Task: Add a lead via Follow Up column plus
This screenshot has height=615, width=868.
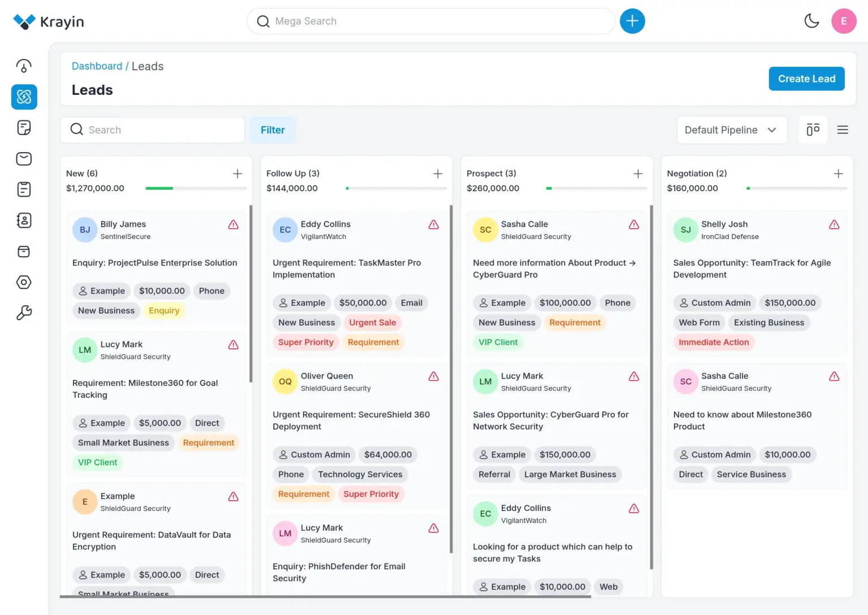Action: pyautogui.click(x=437, y=174)
